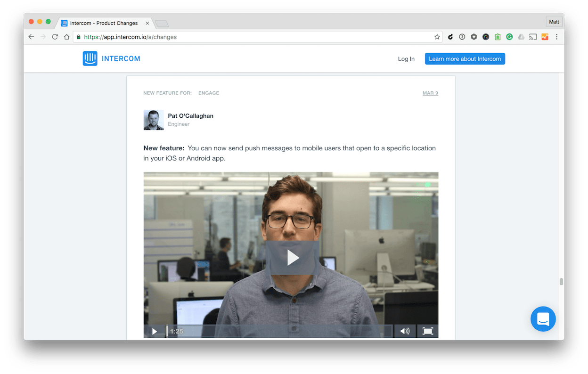The height and width of the screenshot is (374, 588).
Task: Click the Learn more about Intercom button
Action: click(465, 59)
